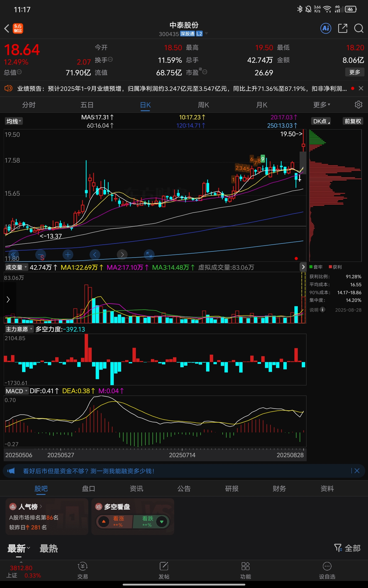Tap the 更多 quote details button

coord(355,72)
